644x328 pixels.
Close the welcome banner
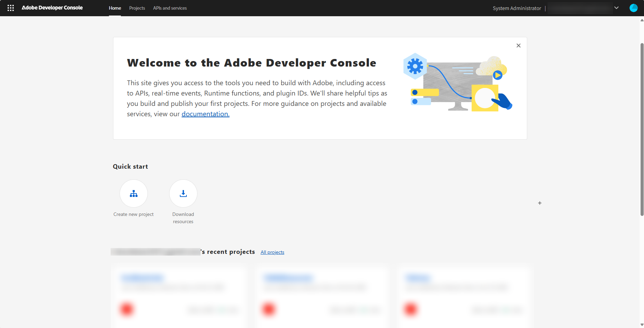(x=518, y=46)
